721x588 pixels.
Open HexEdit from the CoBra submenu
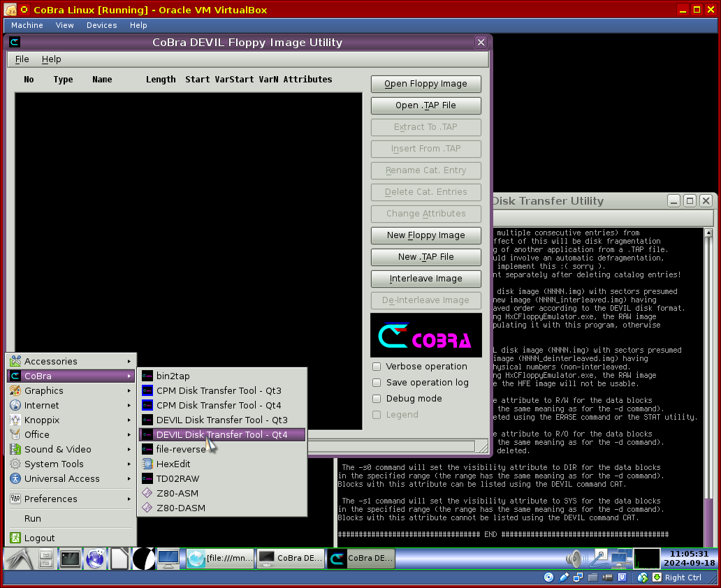[x=173, y=464]
